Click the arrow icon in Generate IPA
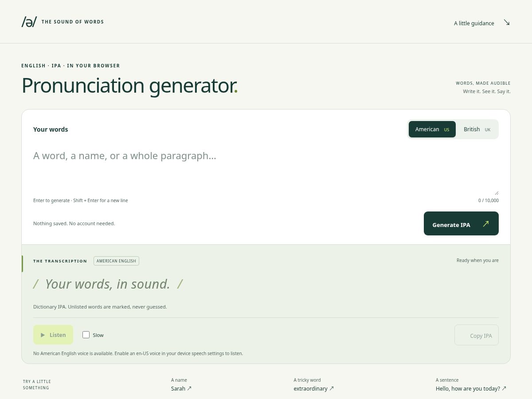Viewport: 532px width, 399px height. coord(486,224)
